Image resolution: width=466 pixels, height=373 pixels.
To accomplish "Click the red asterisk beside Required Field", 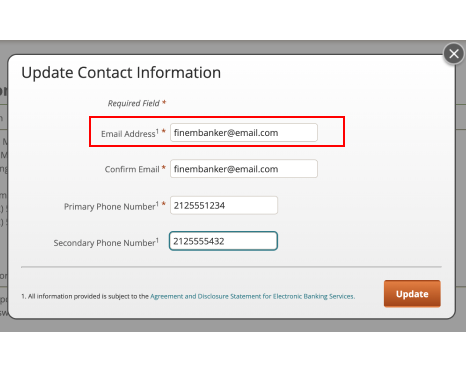I will pos(164,102).
